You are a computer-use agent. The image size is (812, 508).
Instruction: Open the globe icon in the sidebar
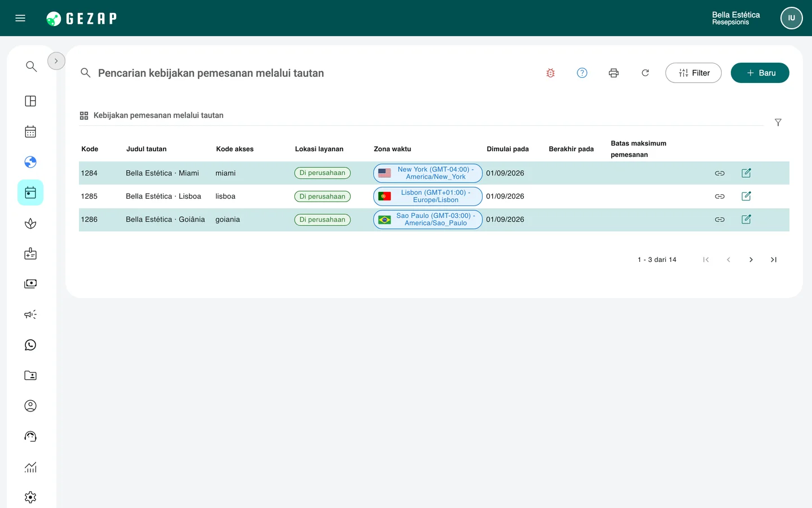point(30,162)
